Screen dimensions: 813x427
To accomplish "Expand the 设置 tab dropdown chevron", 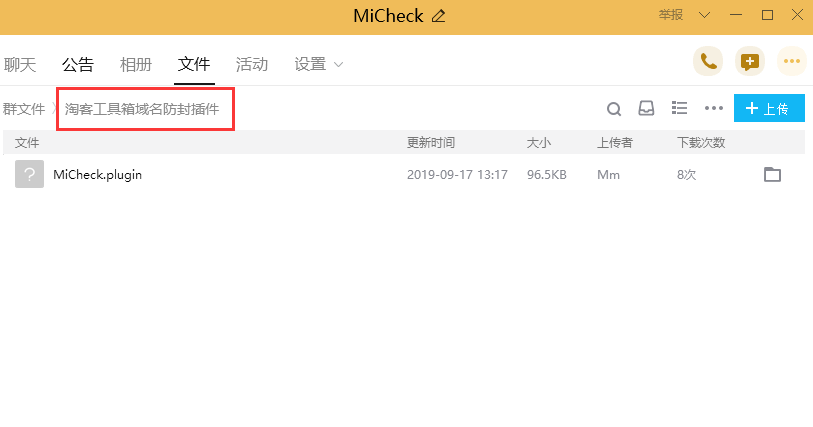I will click(x=339, y=65).
